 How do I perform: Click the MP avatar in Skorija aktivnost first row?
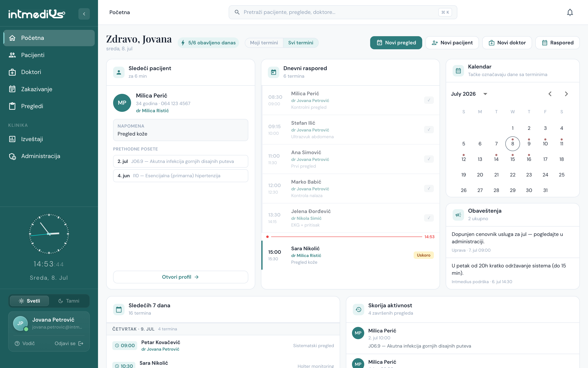pyautogui.click(x=358, y=333)
